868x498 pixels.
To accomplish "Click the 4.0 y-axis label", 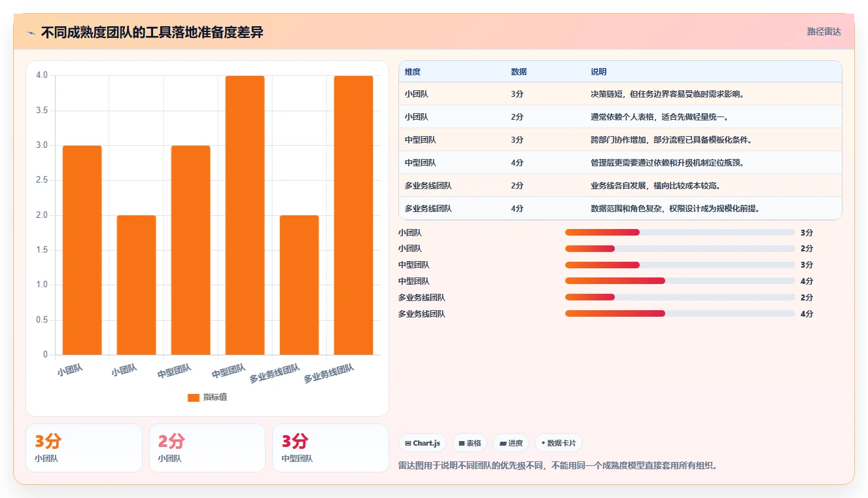I will 42,75.
